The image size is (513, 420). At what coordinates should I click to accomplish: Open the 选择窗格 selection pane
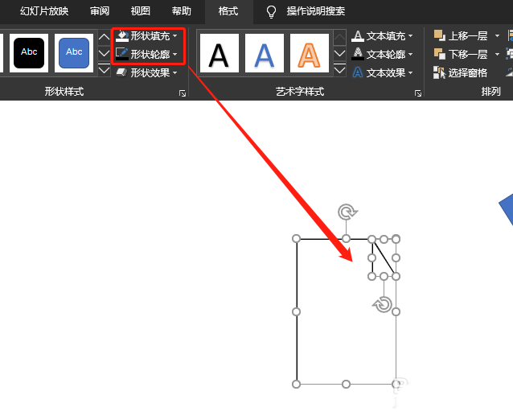(460, 72)
